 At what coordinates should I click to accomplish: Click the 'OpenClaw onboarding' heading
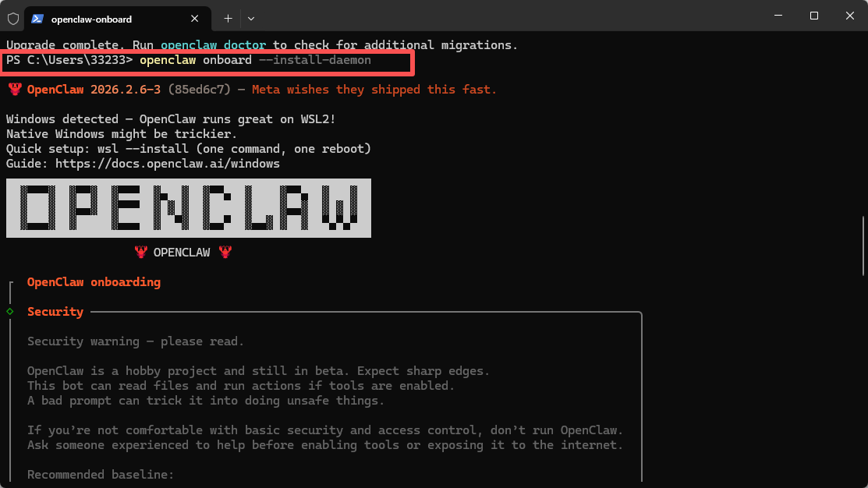(94, 282)
